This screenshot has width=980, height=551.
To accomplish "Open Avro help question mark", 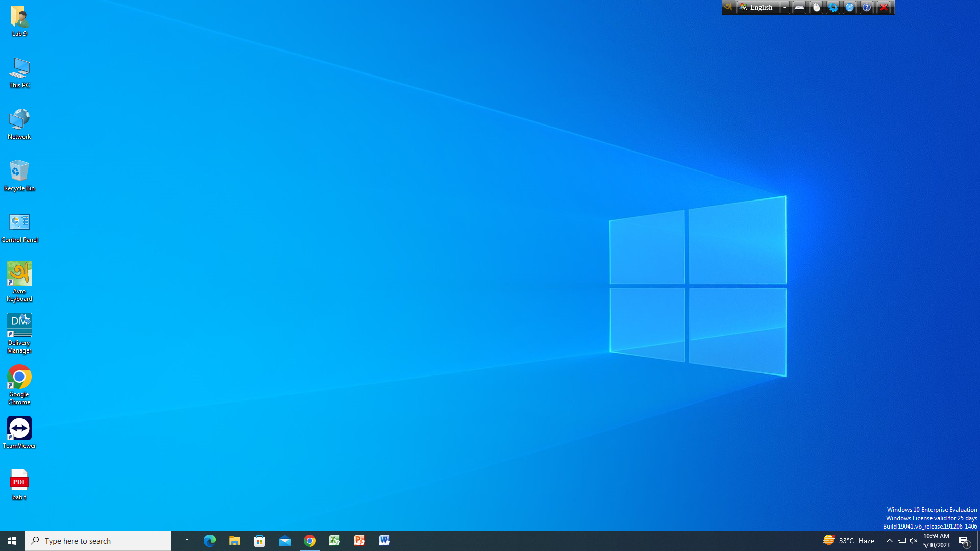I will (x=867, y=7).
